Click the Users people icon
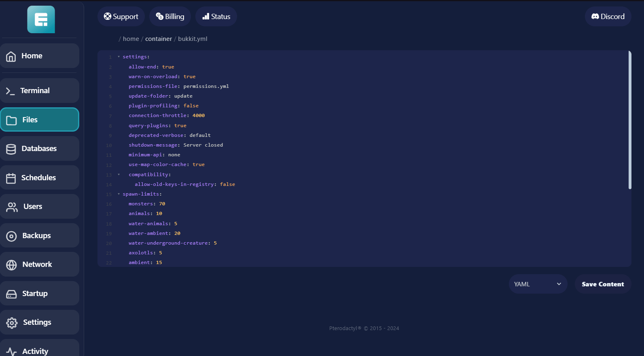Viewport: 644px width, 356px height. (12, 207)
